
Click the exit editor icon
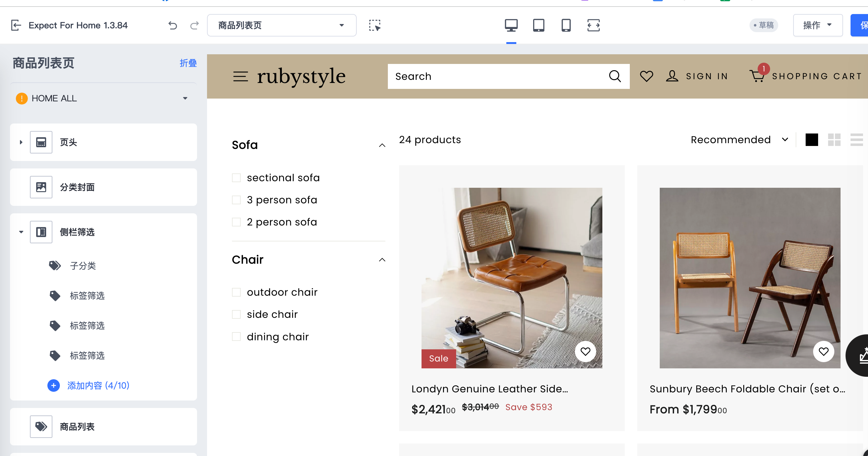16,25
